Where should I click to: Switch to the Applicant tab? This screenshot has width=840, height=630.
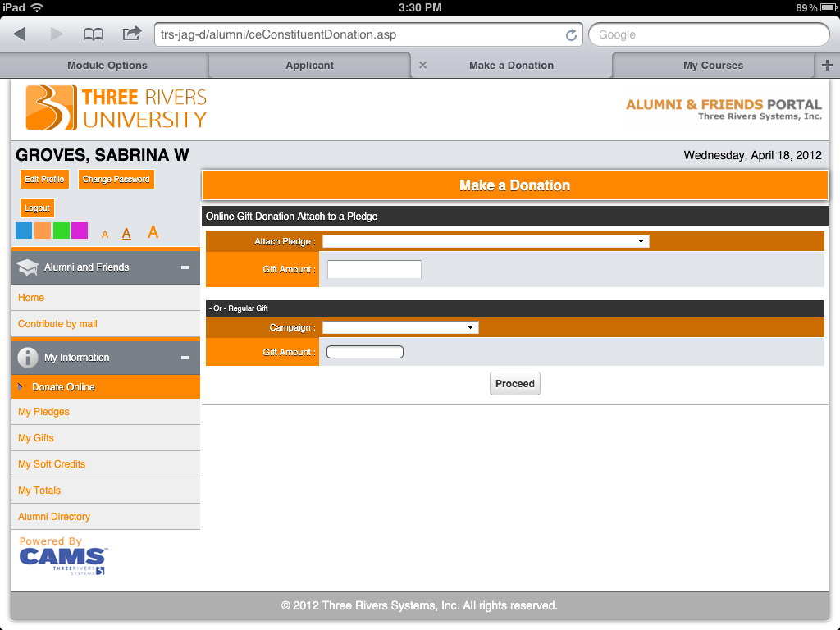[x=309, y=66]
